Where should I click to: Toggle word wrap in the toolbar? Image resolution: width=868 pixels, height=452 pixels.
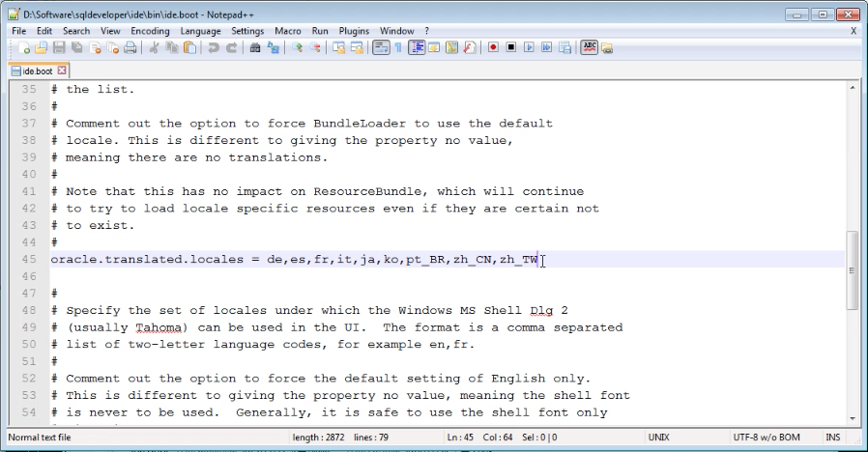click(381, 48)
